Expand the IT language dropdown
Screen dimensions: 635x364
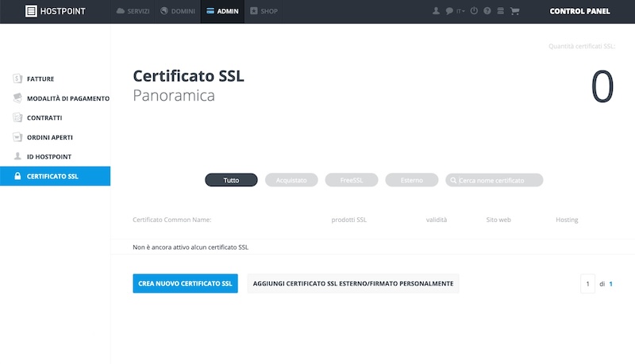[x=460, y=11]
